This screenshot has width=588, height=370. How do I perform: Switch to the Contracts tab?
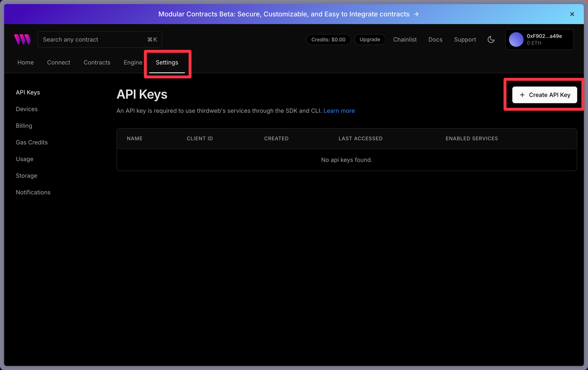click(x=97, y=62)
